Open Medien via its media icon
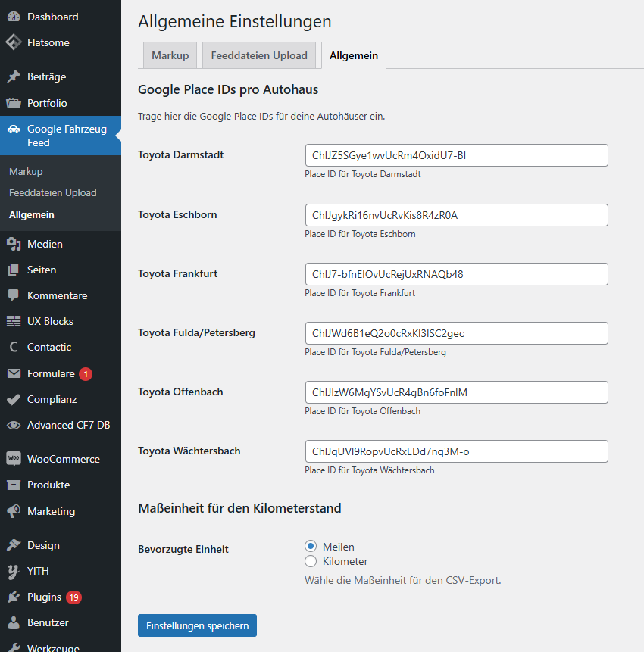This screenshot has width=644, height=652. click(14, 244)
